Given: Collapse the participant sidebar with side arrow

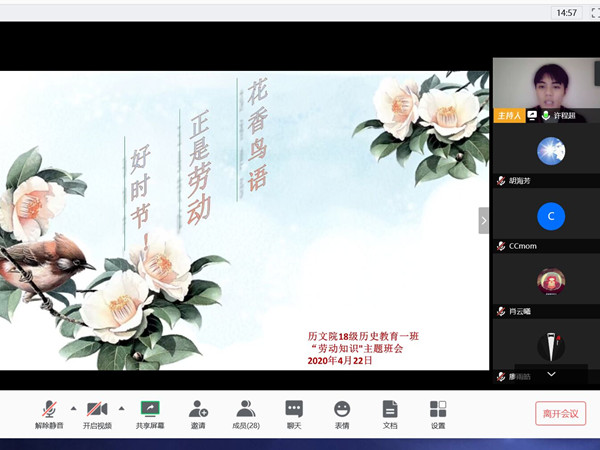Looking at the screenshot, I should coord(484,220).
